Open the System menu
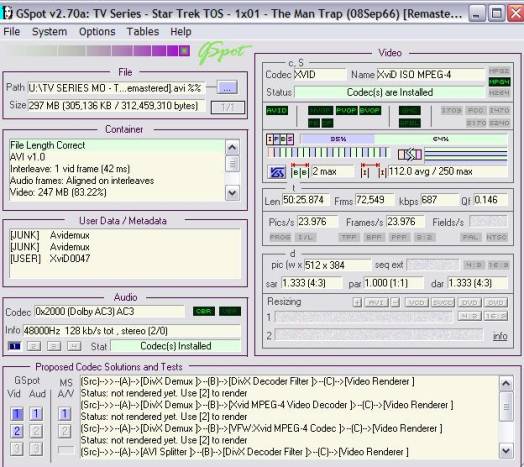Screen dimensions: 524x467 tap(49, 32)
